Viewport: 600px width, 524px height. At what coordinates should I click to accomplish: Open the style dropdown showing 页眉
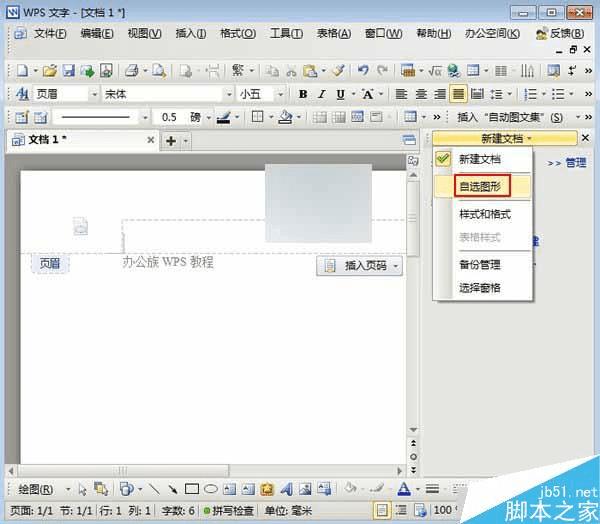click(94, 94)
